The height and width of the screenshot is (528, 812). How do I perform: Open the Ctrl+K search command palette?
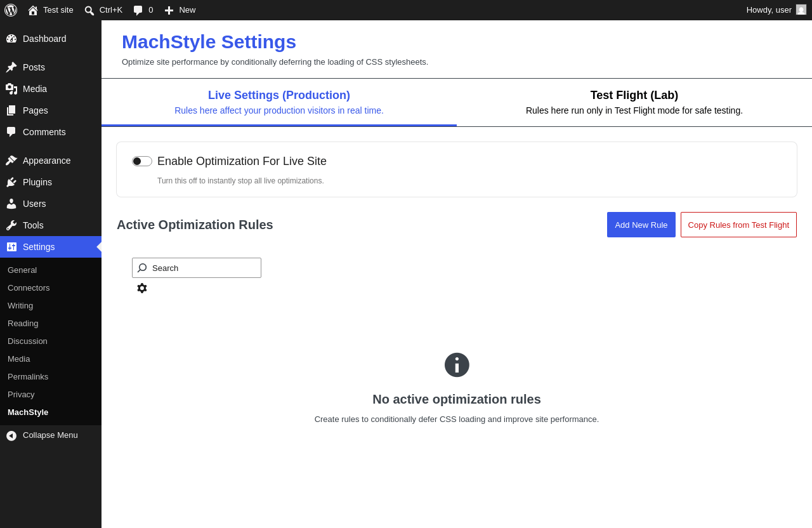103,10
